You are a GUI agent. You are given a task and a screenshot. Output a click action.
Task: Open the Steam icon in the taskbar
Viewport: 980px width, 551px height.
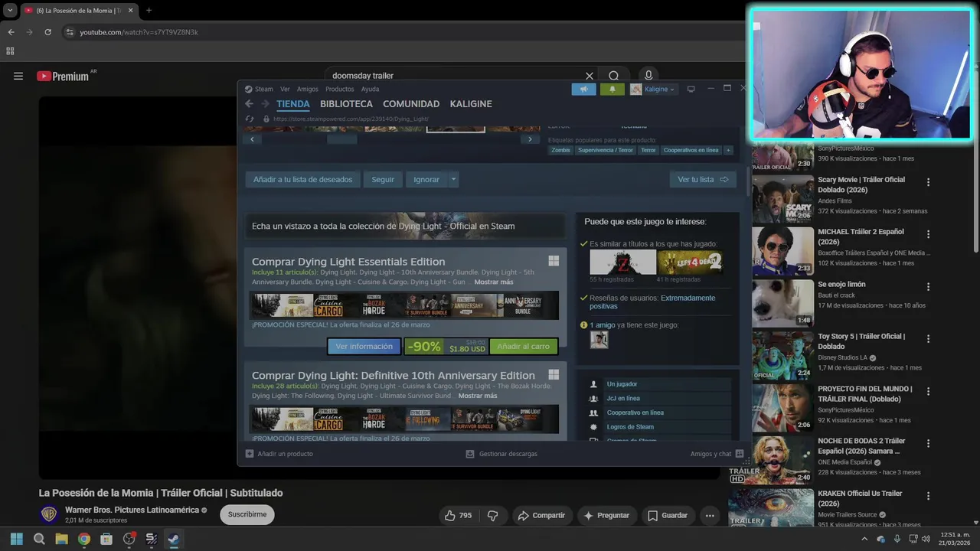coord(173,539)
